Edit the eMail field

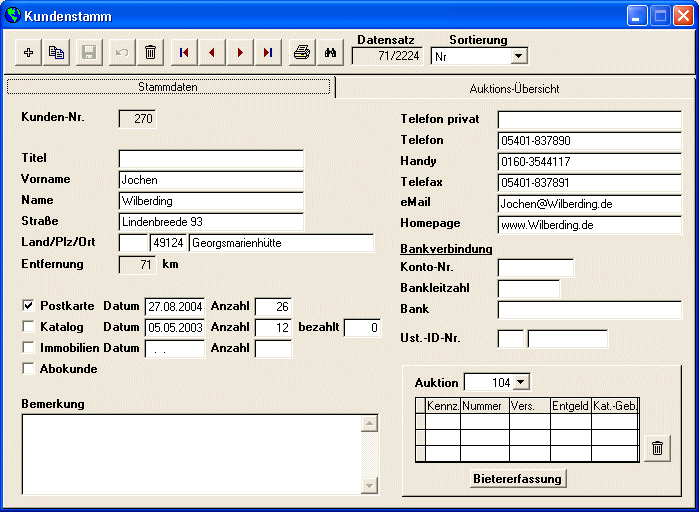pyautogui.click(x=590, y=204)
